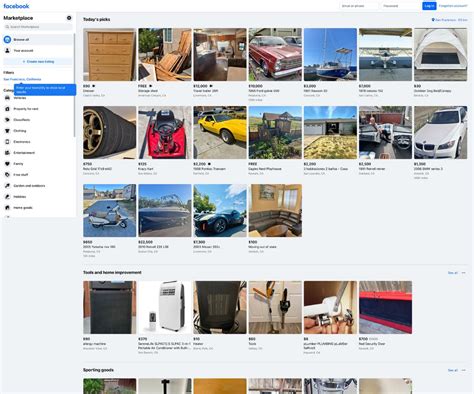
Task: Open Garden and outdoors category label
Action: (29, 186)
